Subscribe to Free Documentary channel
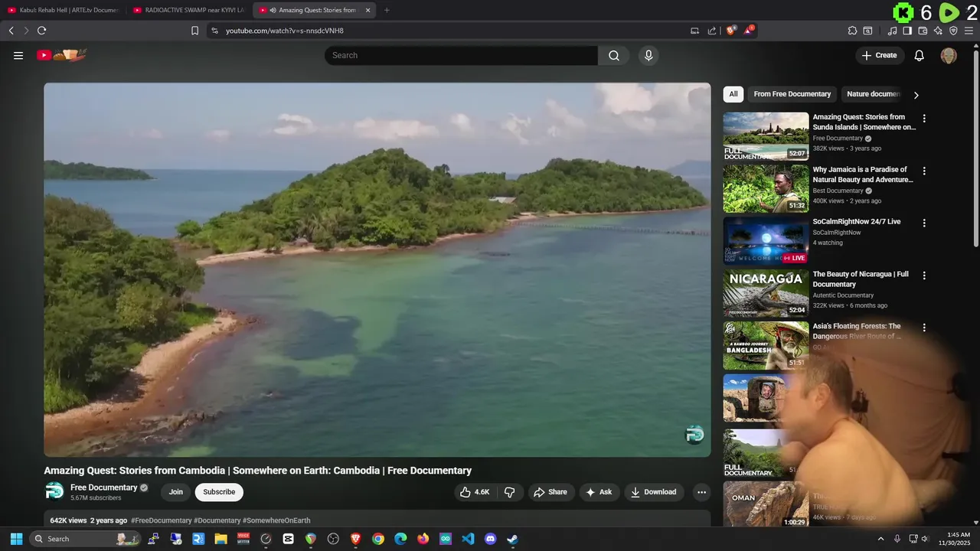Viewport: 980px width, 551px height. [219, 492]
